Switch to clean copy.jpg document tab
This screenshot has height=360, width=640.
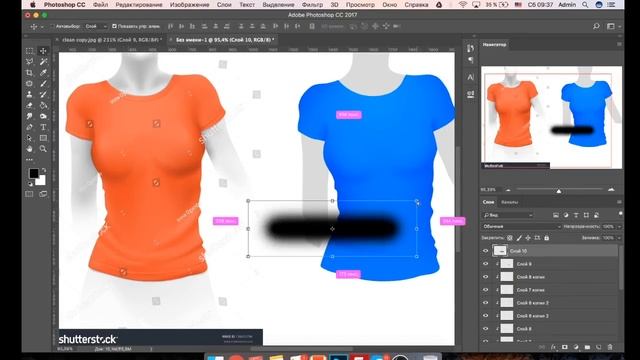click(x=111, y=40)
